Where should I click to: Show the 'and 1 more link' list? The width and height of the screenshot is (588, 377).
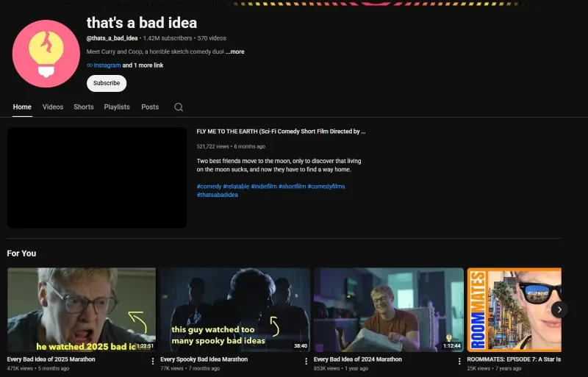[143, 65]
